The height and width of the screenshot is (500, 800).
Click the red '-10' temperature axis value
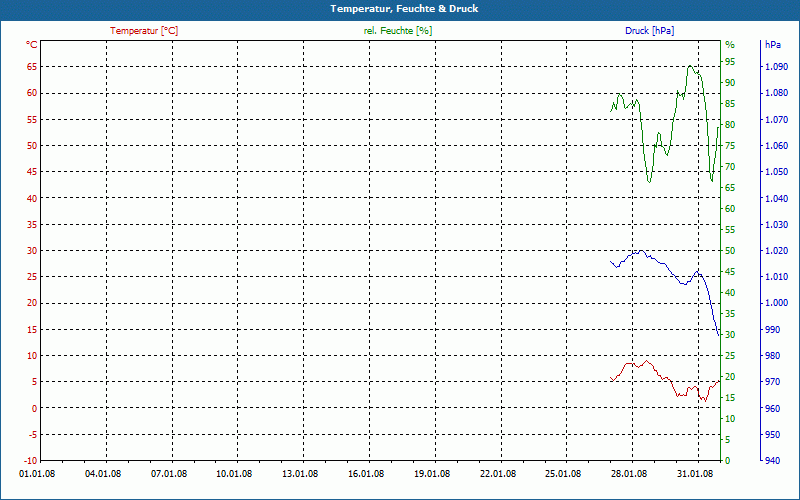31,461
